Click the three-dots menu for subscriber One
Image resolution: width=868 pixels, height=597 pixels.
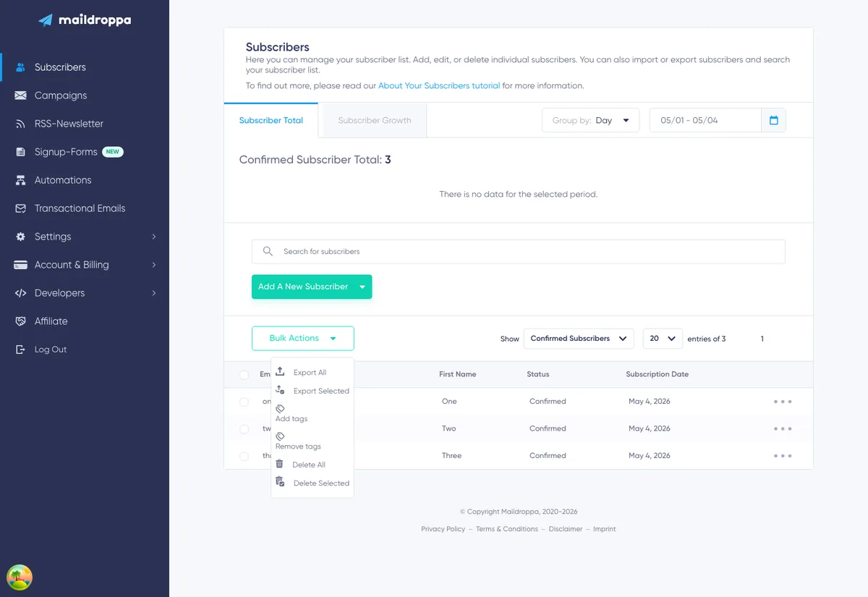[x=783, y=402]
